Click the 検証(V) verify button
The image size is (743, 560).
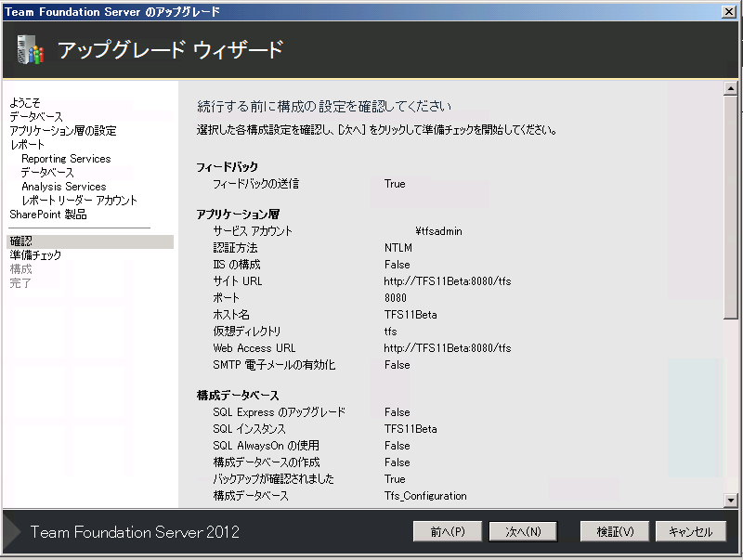click(x=615, y=531)
